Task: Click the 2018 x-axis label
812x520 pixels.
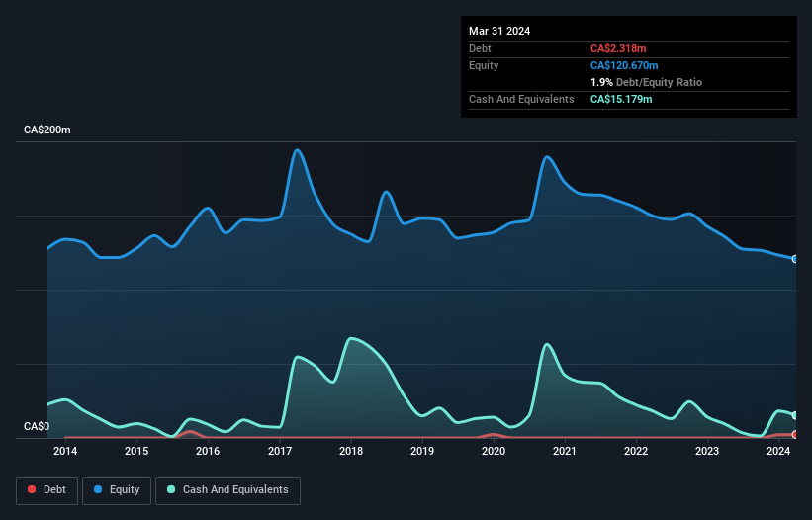Action: (351, 451)
